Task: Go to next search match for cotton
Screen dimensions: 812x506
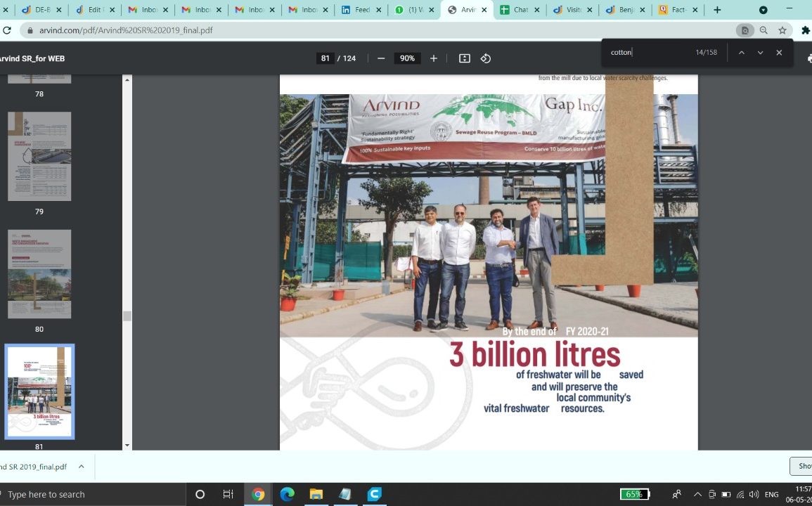Action: [760, 52]
